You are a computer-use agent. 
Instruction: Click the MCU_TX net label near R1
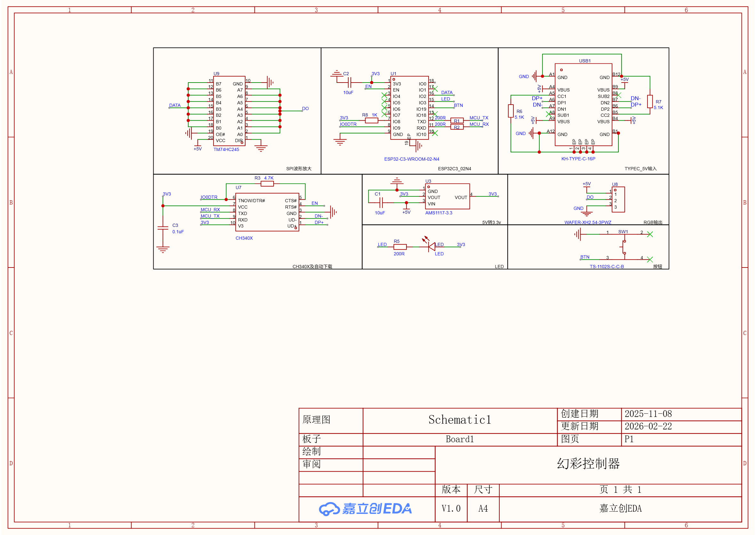[x=479, y=118]
